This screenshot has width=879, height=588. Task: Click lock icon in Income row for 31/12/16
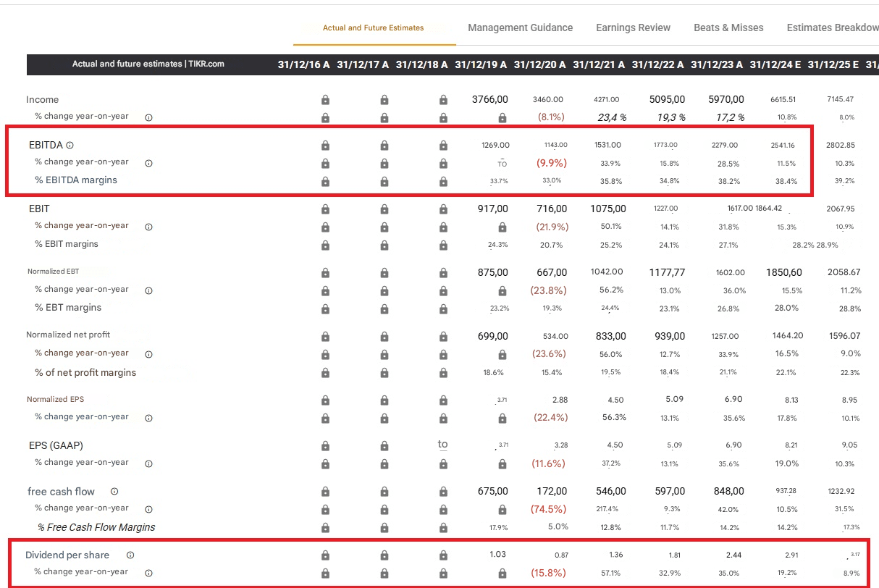click(x=325, y=100)
